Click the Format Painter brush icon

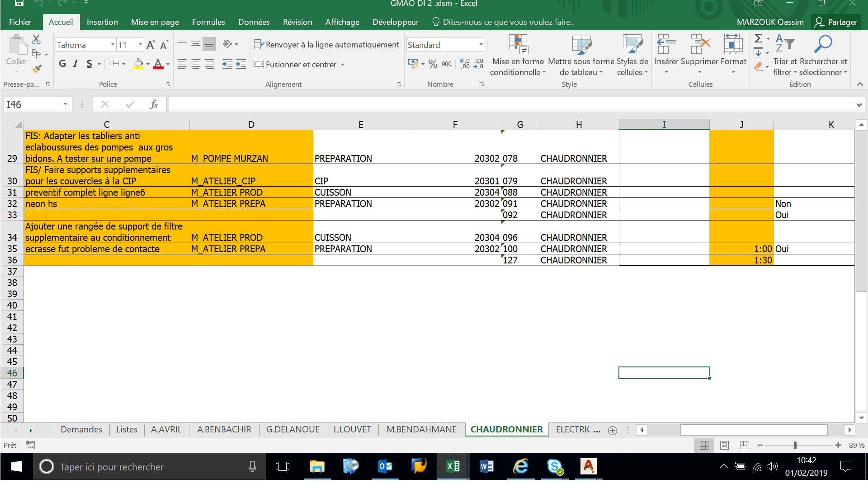point(37,69)
